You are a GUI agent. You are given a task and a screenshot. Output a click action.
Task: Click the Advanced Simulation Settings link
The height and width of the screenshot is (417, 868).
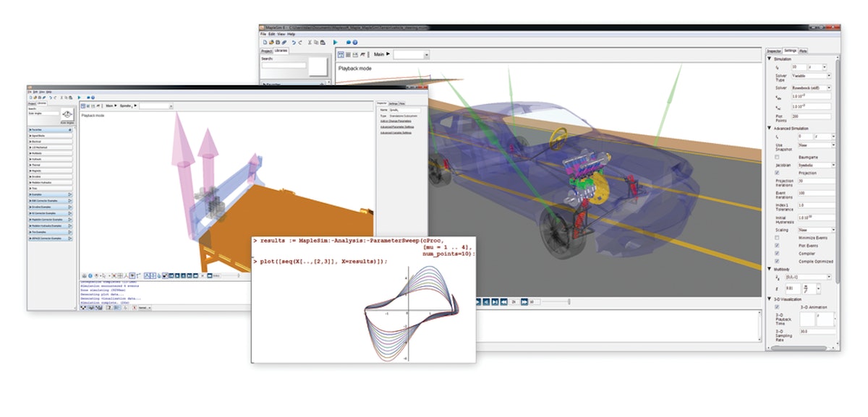tap(396, 132)
